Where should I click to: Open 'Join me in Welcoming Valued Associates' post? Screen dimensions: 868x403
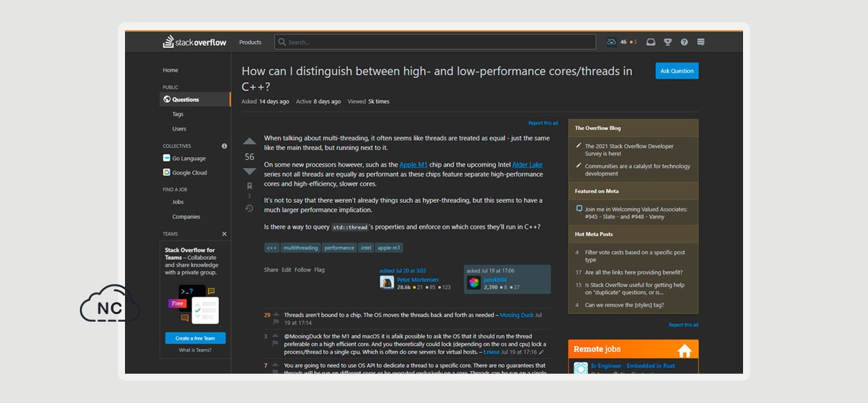tap(636, 213)
